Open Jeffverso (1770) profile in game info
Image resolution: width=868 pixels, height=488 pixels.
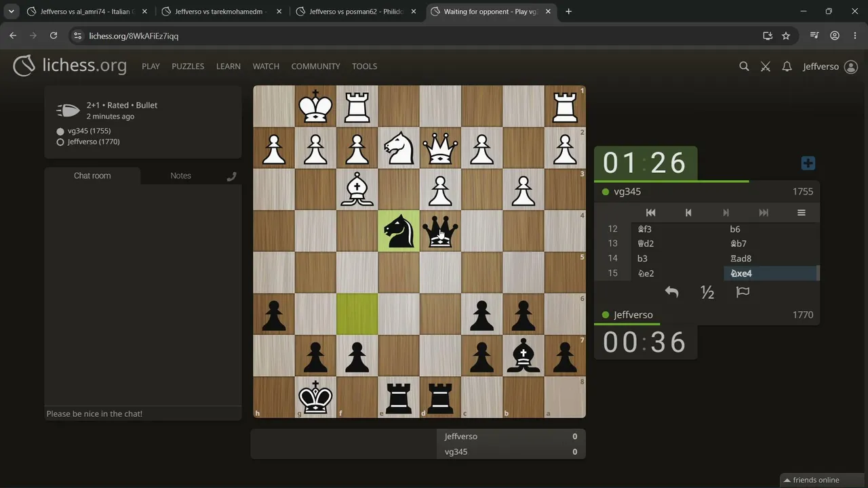pos(94,142)
